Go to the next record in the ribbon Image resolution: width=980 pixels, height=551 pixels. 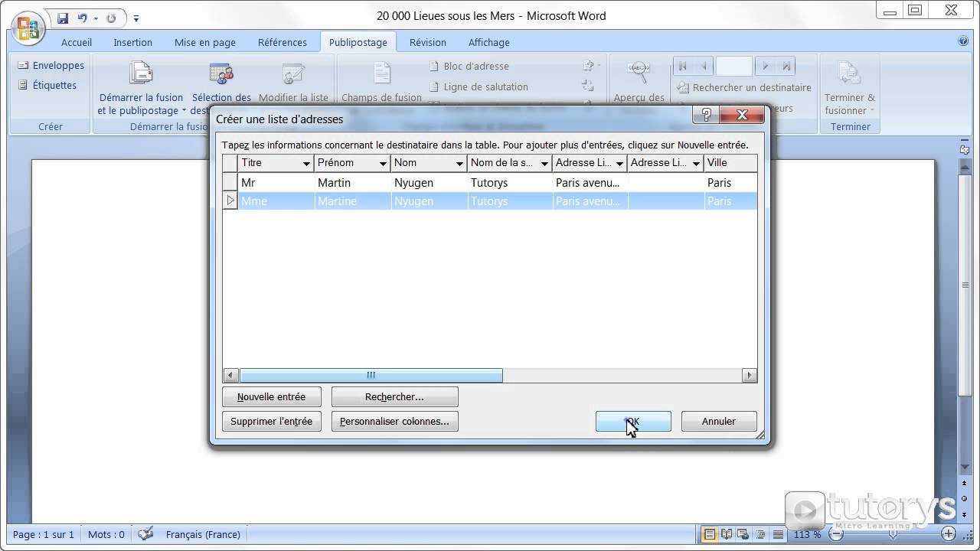point(765,67)
